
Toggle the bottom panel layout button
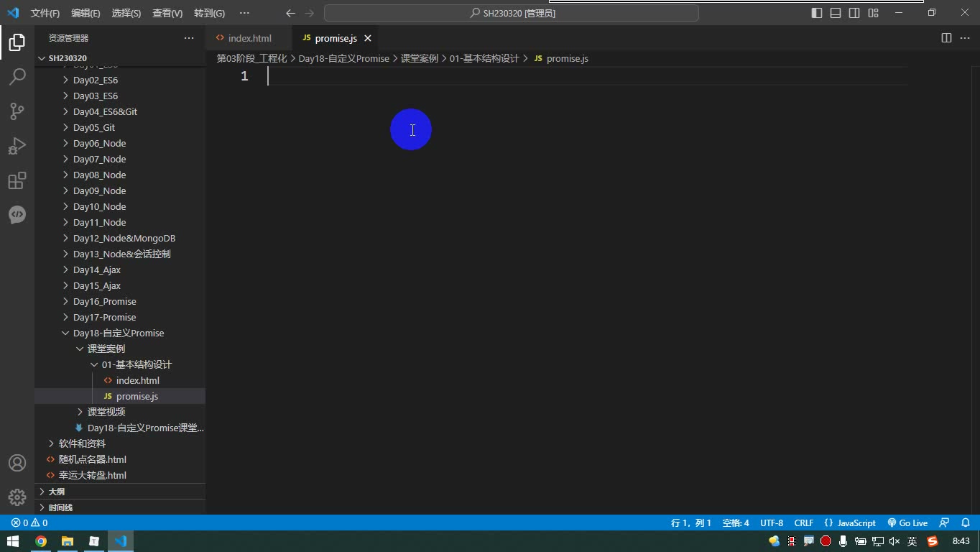(836, 13)
